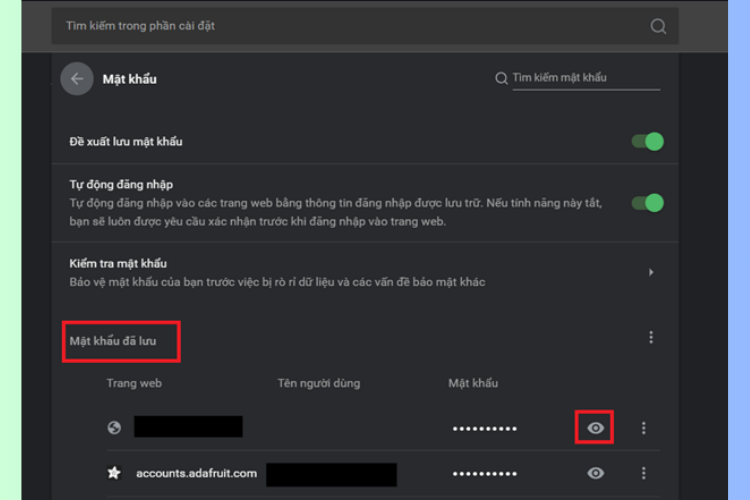Screen dimensions: 750x500
Task: Click the Mật khẩu đã lưu heading
Action: tap(113, 341)
